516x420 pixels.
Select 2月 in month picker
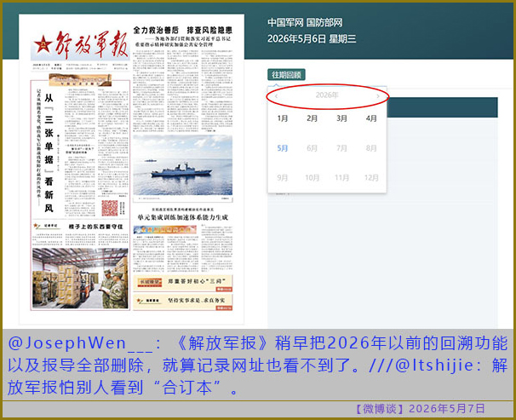tap(312, 118)
